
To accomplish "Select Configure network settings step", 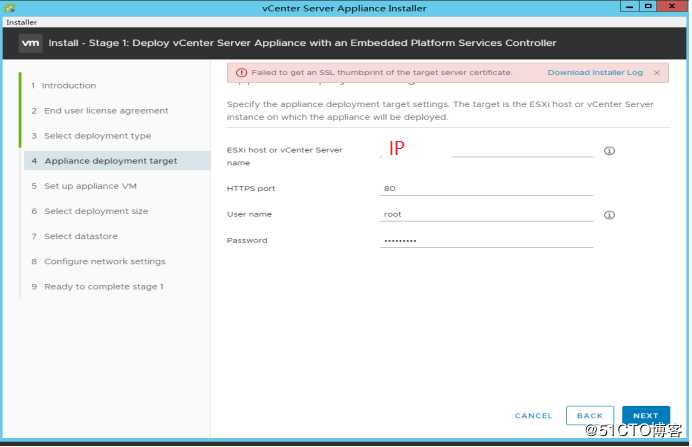I will click(98, 262).
